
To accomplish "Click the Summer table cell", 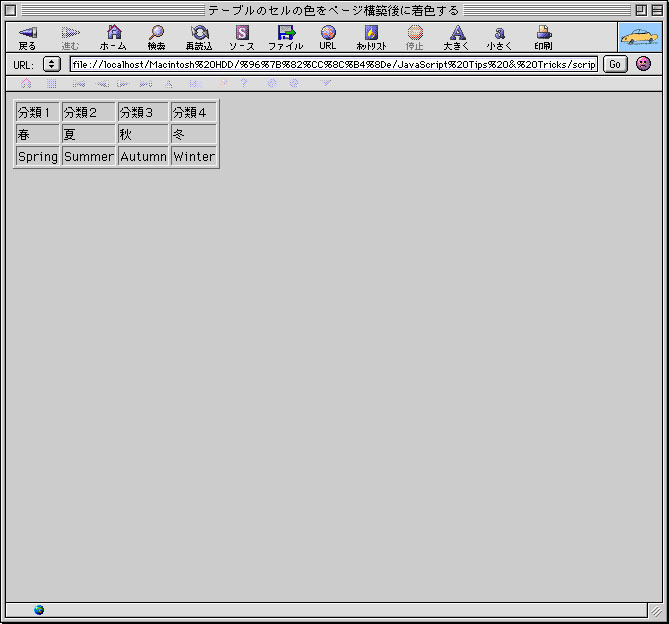I will 89,156.
